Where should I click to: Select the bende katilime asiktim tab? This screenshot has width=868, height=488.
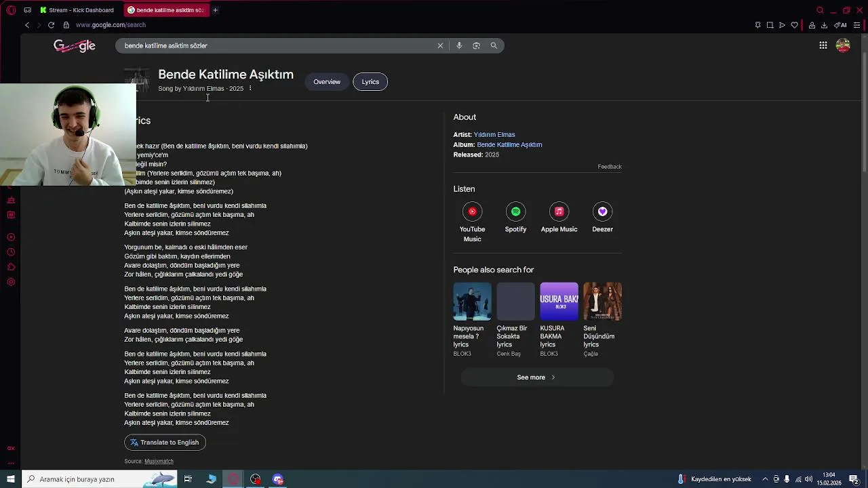(166, 10)
